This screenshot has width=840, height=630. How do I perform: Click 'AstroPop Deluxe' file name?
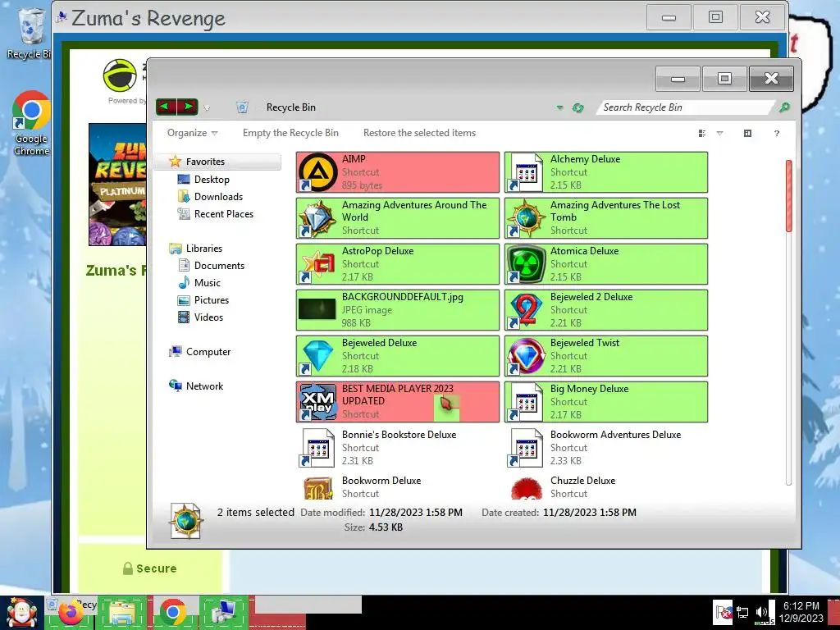377,251
